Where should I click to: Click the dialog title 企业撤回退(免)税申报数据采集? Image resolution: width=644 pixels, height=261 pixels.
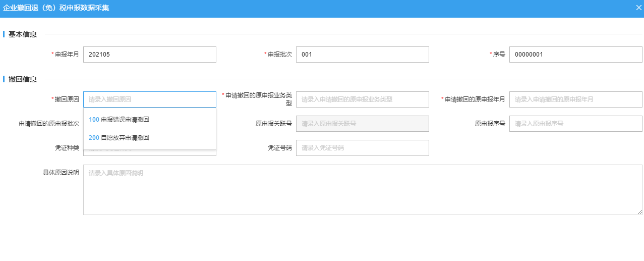[56, 8]
